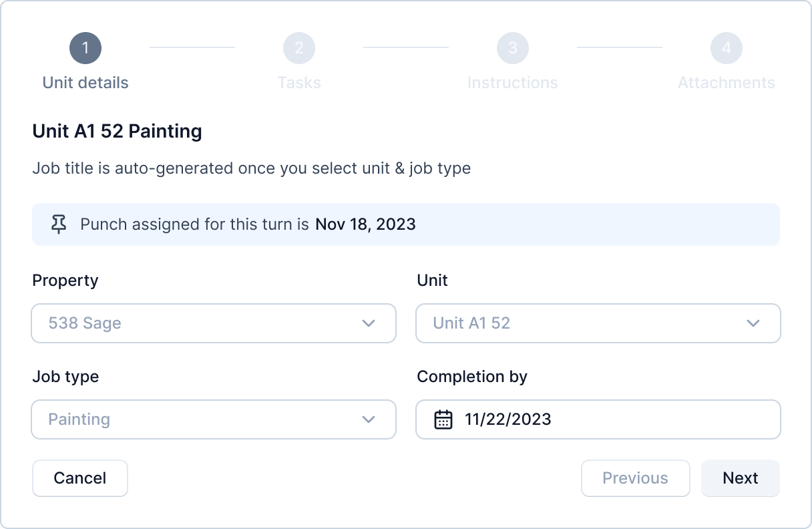Switch to the Tasks step label
812x529 pixels.
(299, 83)
